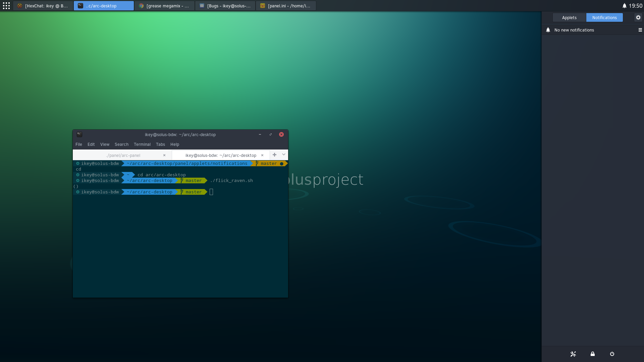Open the terminal View menu
Screen dimensions: 644x362
[105, 144]
